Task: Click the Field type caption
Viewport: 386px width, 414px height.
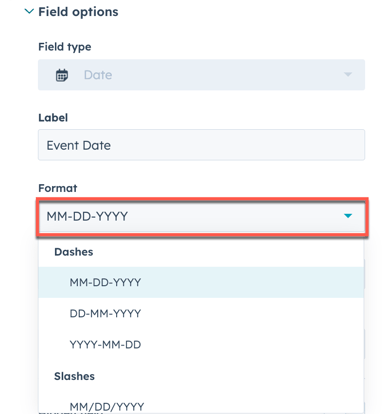Action: click(x=65, y=47)
